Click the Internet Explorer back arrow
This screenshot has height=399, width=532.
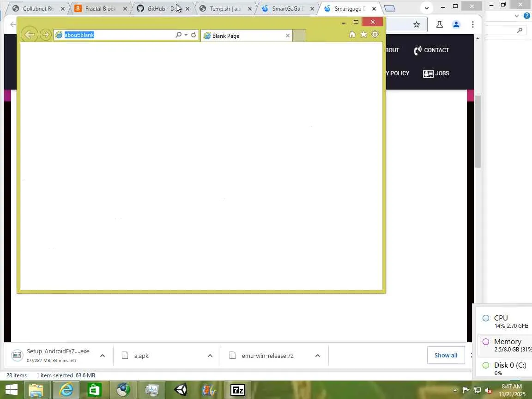tap(30, 34)
